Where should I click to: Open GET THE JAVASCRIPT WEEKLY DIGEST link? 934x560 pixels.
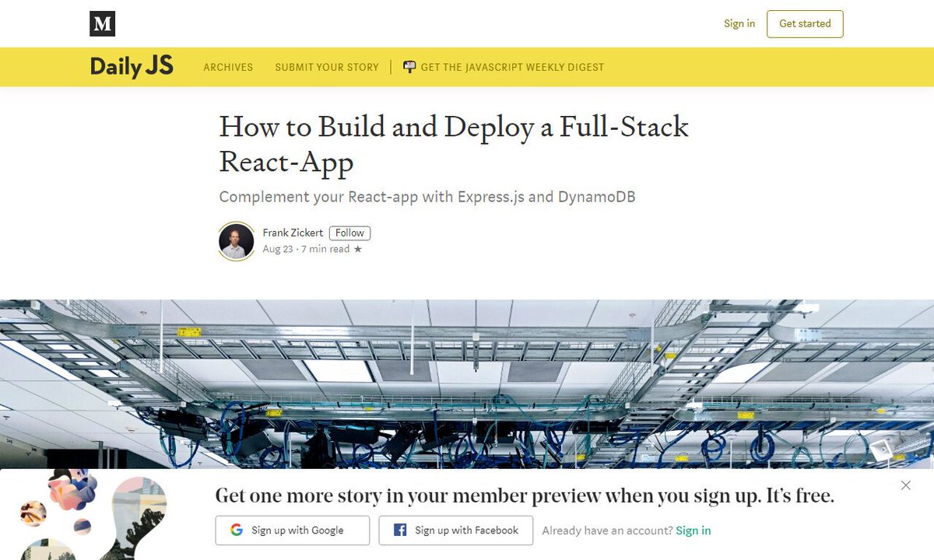coord(512,68)
